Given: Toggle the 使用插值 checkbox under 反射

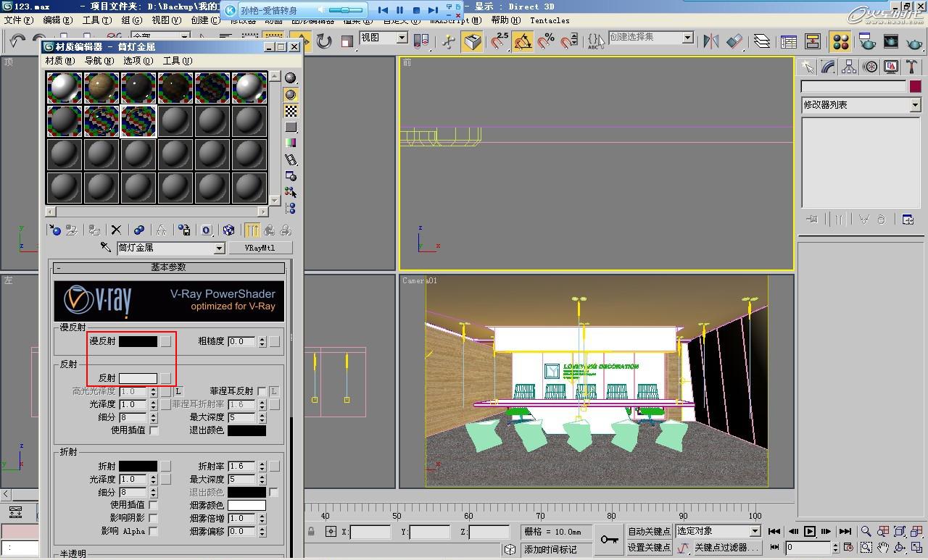Looking at the screenshot, I should tap(154, 430).
